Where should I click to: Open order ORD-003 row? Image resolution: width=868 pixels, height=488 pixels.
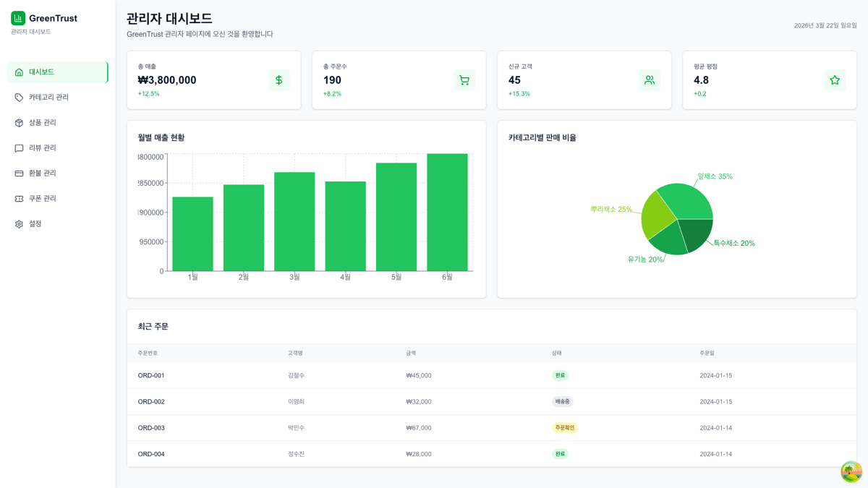151,428
